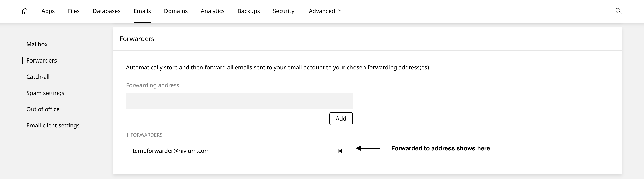Open the Apps tab
Viewport: 644px width, 179px height.
[48, 11]
